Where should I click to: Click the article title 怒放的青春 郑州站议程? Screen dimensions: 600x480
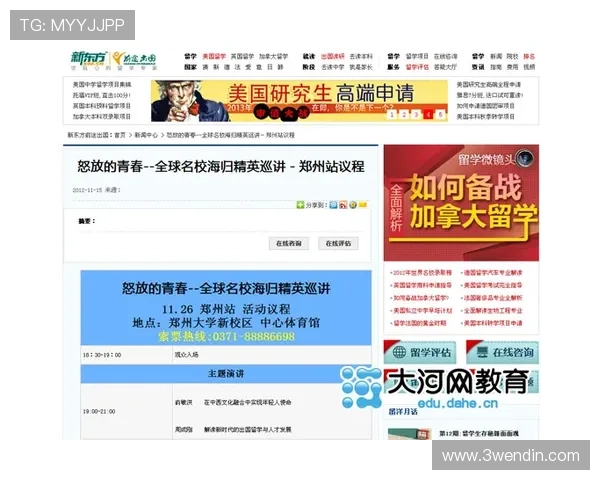coord(221,167)
